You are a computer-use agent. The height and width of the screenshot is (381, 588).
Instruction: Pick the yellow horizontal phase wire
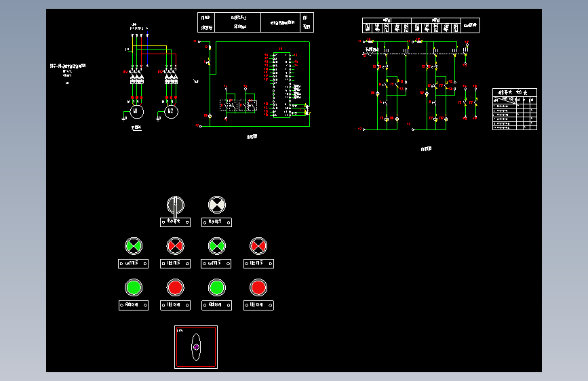tap(149, 46)
